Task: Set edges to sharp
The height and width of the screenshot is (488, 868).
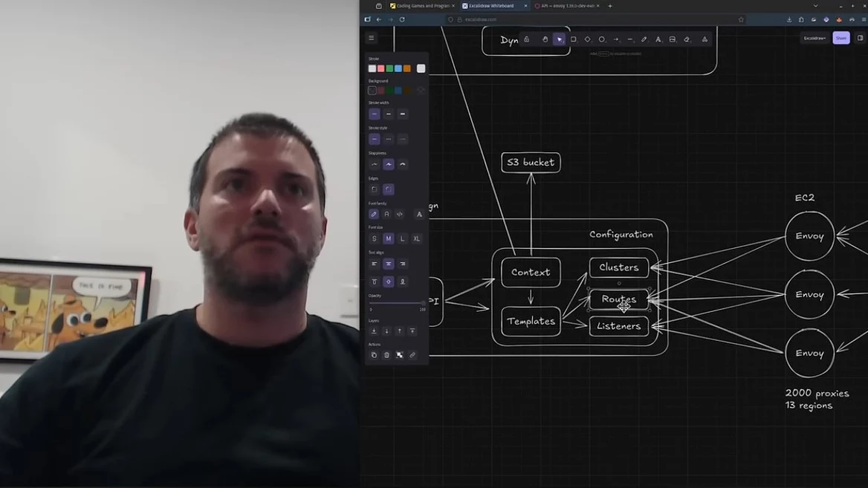Action: pyautogui.click(x=375, y=189)
